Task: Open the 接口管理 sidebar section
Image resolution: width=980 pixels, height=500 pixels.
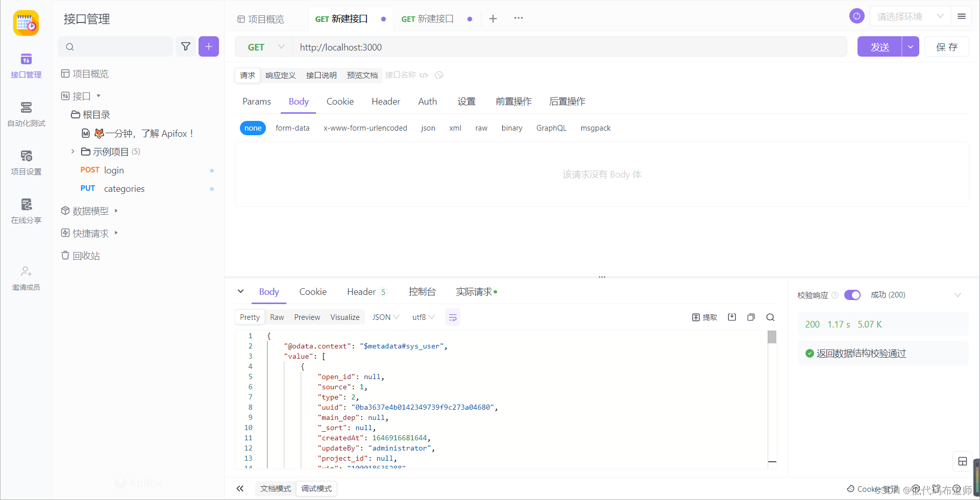Action: click(x=26, y=66)
